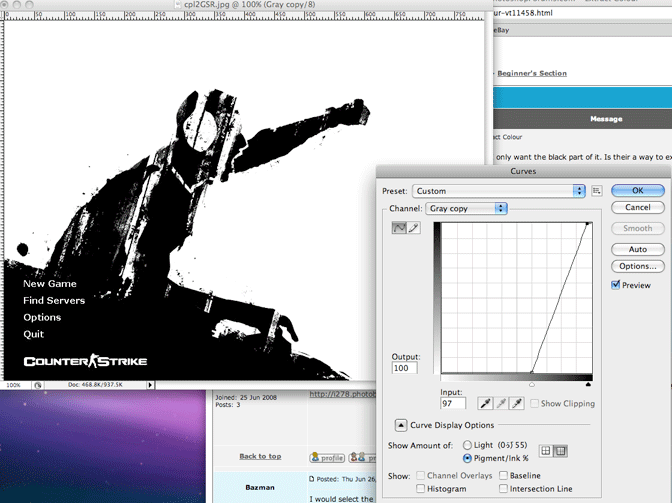Click the Curves dialog title bar

pos(523,171)
